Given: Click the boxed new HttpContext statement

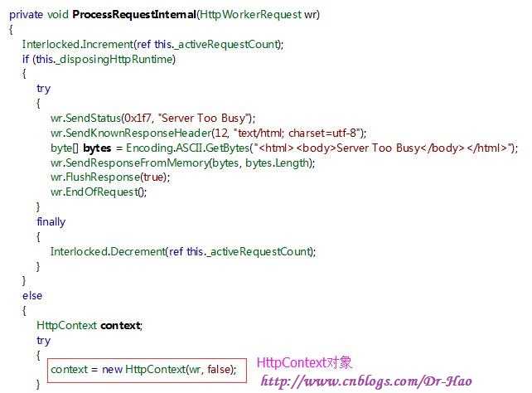Looking at the screenshot, I should 147,371.
